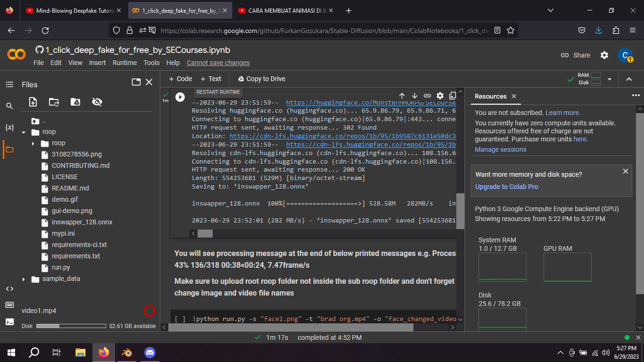Click the Refresh file browser icon

pyautogui.click(x=54, y=102)
